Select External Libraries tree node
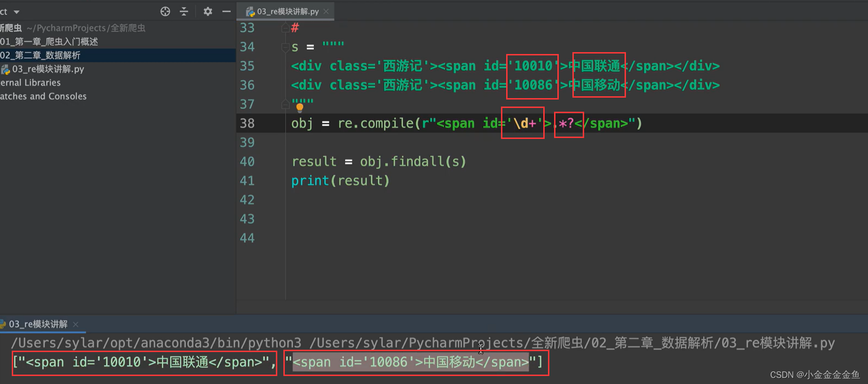The width and height of the screenshot is (868, 384). (x=30, y=83)
